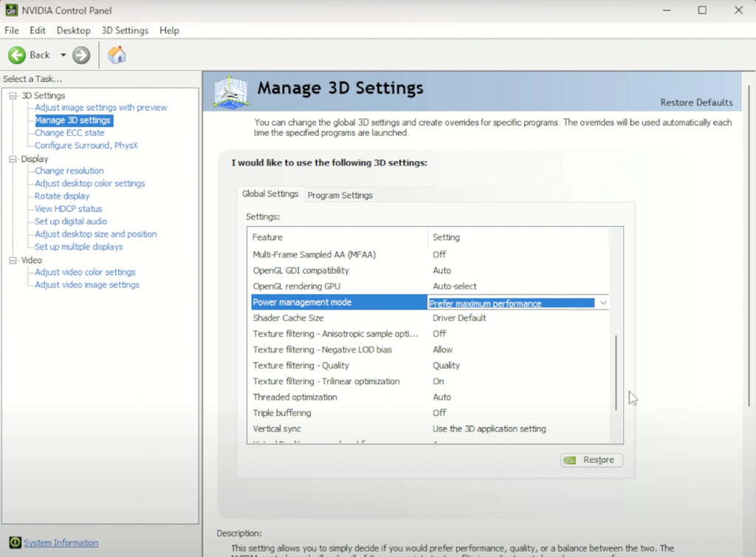This screenshot has width=756, height=557.
Task: Click the Restore button
Action: pos(591,460)
